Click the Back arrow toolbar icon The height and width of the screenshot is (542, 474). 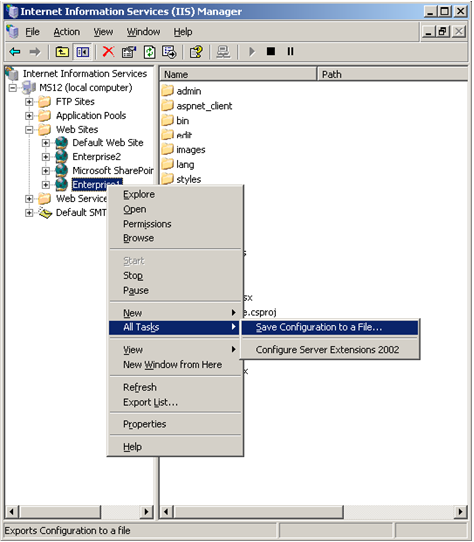point(15,52)
